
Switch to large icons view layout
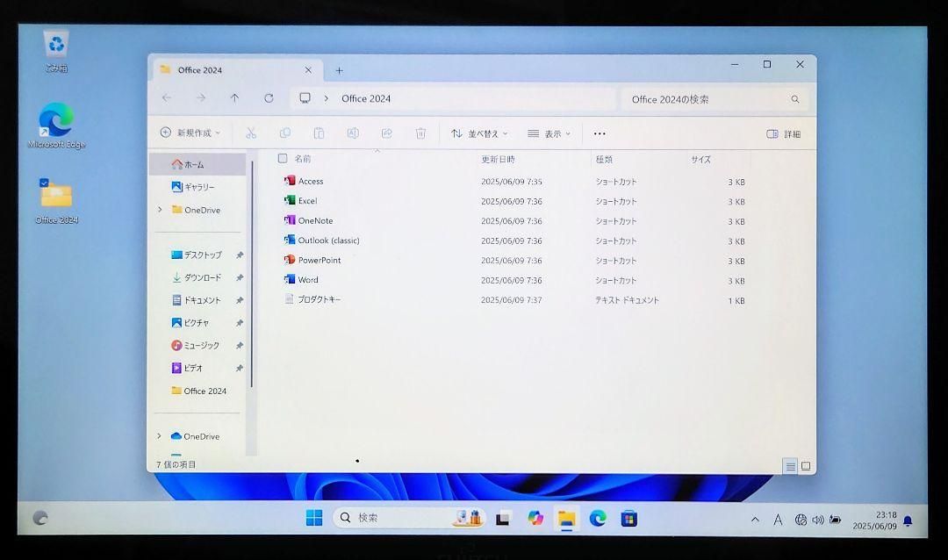click(806, 466)
